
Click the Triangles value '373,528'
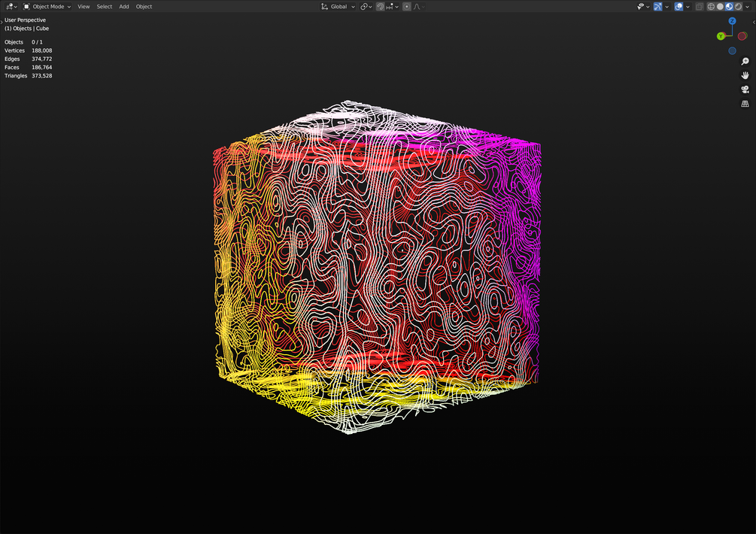(x=42, y=76)
